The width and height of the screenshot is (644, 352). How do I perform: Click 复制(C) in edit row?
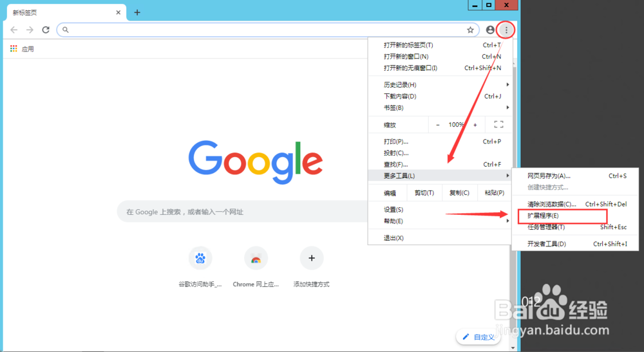459,193
